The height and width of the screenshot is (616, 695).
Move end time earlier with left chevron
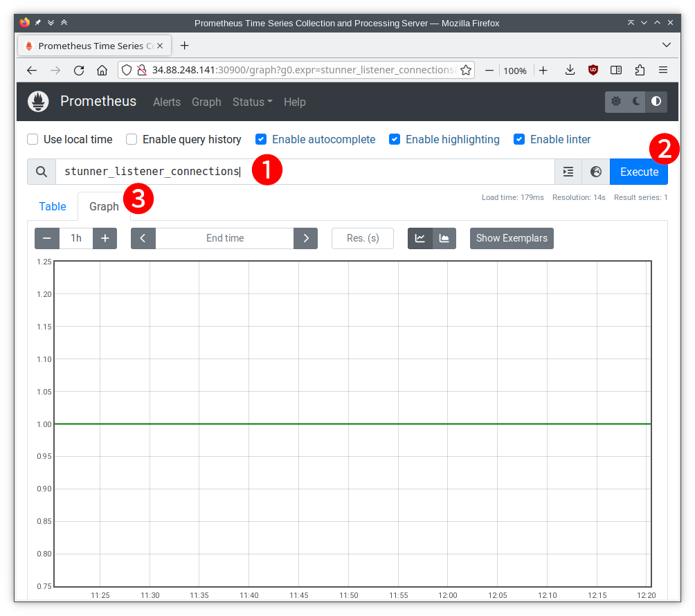pos(143,238)
